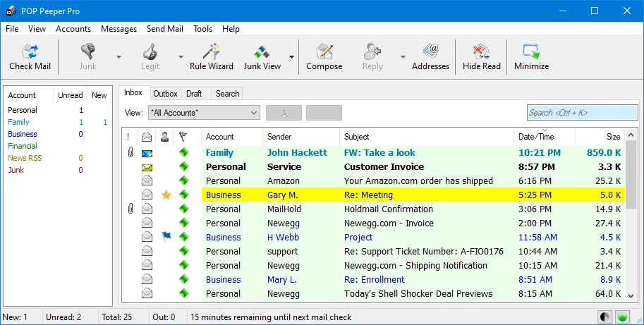Select the Inbox tab
This screenshot has height=325, width=644.
[x=133, y=93]
